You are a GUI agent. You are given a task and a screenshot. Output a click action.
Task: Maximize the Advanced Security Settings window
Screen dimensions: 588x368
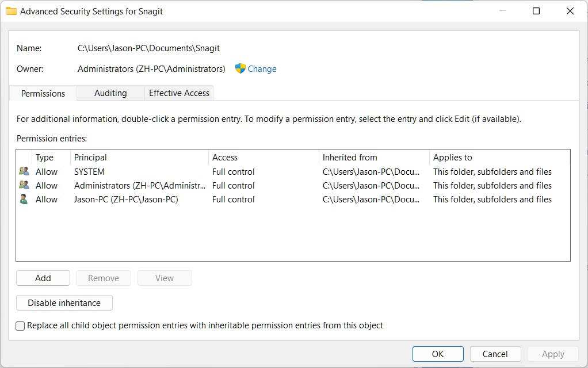536,11
